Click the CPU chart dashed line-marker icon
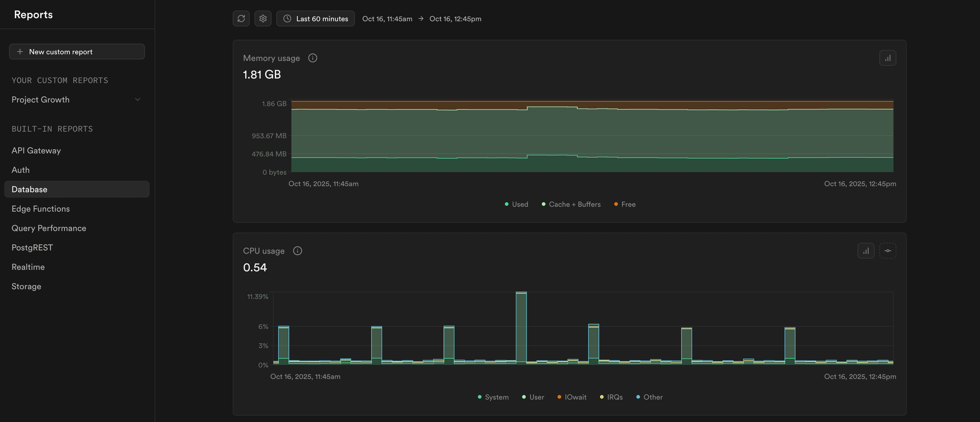 click(x=887, y=251)
